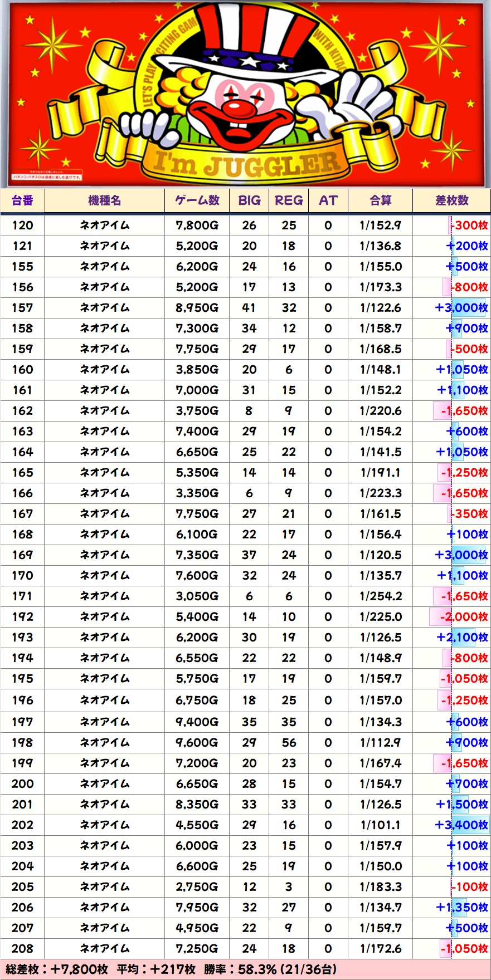The width and height of the screenshot is (491, 980).
Task: Click the small warning label in the banner corner
Action: pyautogui.click(x=47, y=177)
